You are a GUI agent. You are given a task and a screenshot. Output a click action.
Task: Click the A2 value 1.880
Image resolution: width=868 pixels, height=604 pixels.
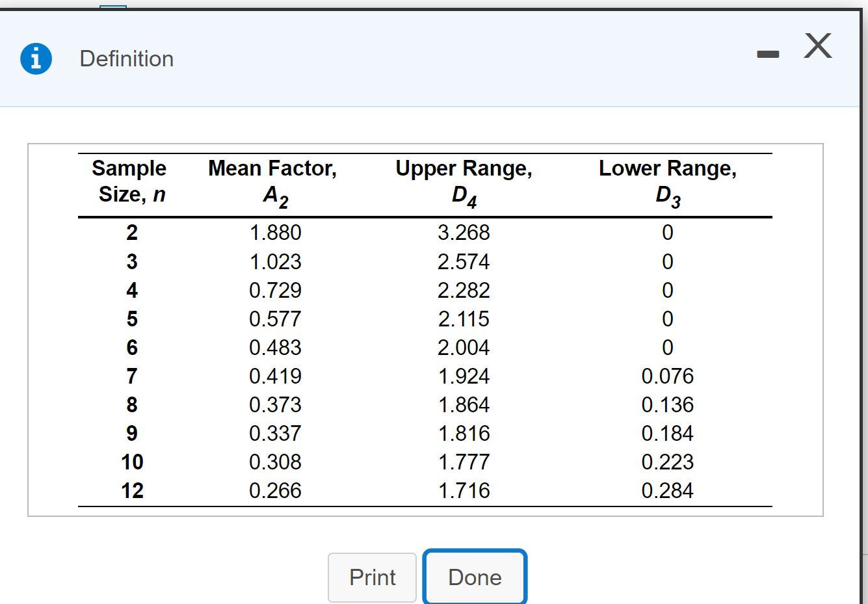tap(276, 232)
